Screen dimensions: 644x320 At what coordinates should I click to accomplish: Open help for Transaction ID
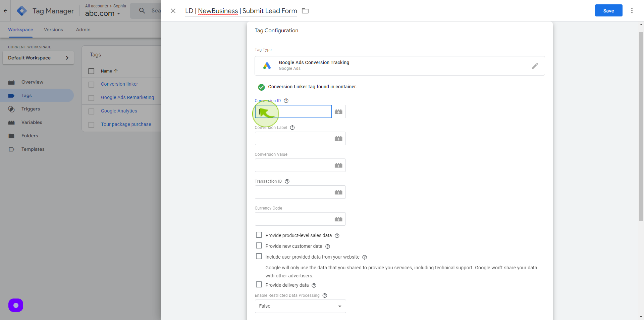tap(287, 181)
